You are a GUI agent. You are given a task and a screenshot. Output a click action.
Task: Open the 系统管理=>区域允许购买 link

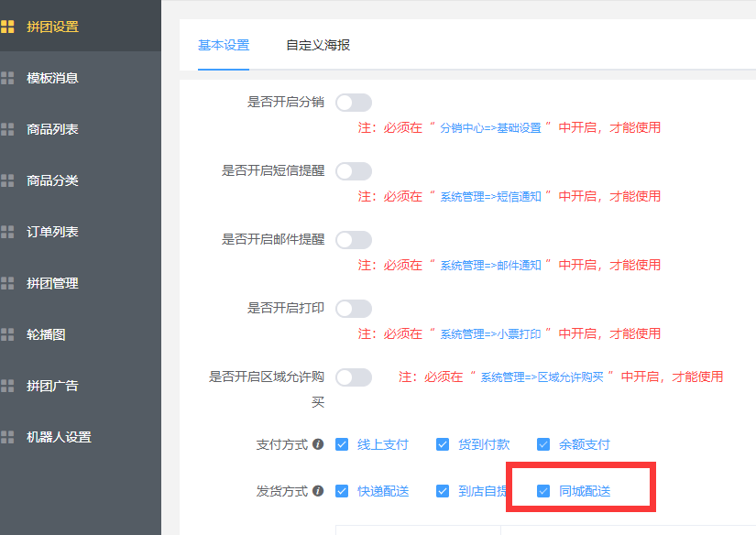click(544, 377)
